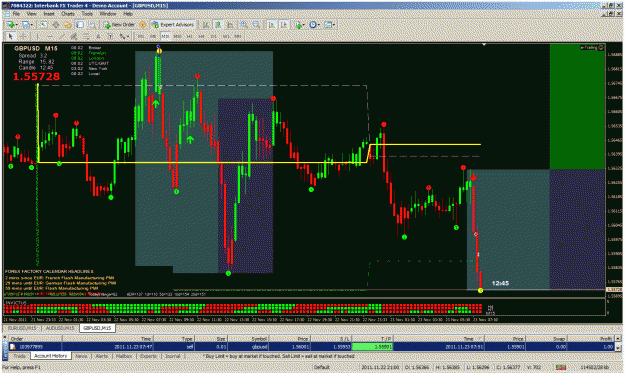Image resolution: width=625 pixels, height=373 pixels.
Task: Zoom in on the chart
Action: pos(244,25)
